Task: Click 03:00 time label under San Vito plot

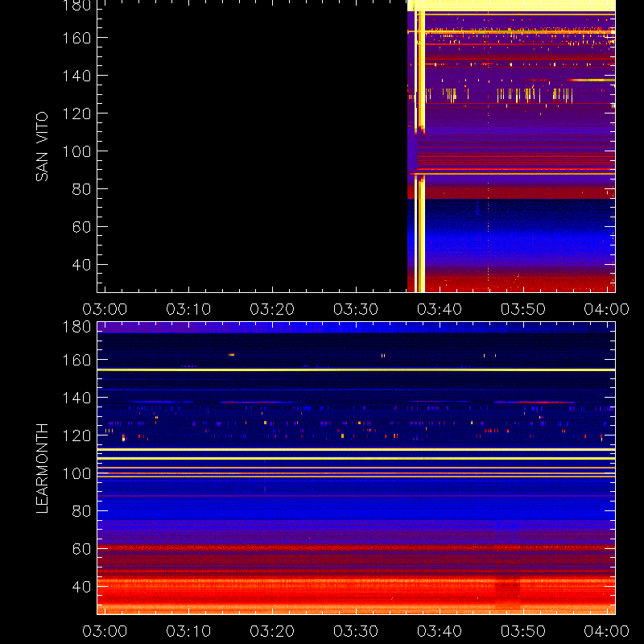Action: 105,309
